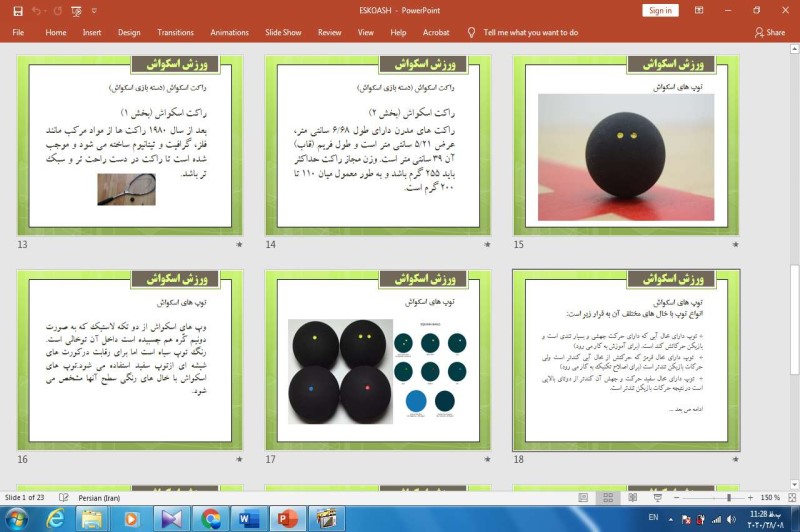
Task: Open the File menu
Action: [x=18, y=32]
